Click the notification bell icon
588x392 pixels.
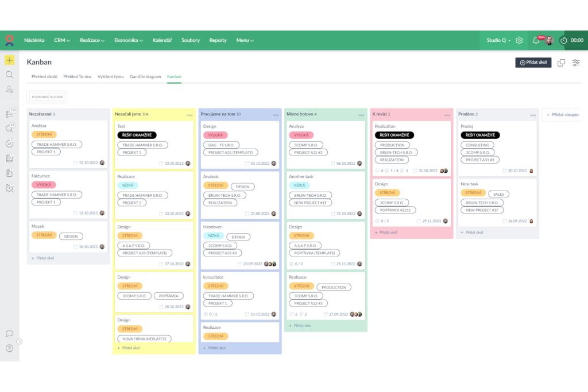pos(536,41)
